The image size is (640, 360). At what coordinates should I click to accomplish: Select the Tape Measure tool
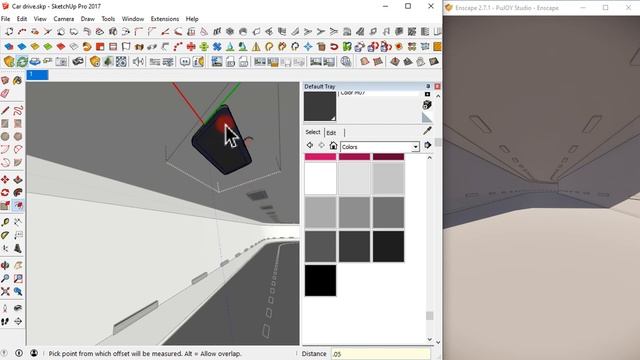pos(5,222)
